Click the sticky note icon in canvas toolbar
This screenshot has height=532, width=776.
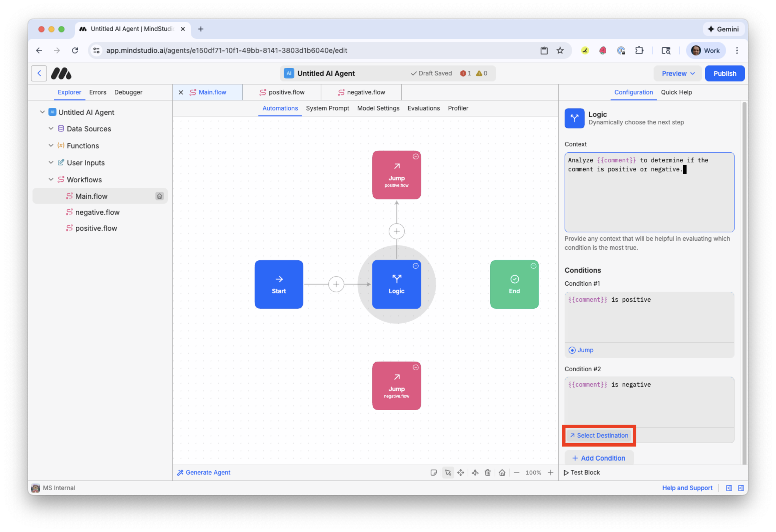tap(433, 472)
